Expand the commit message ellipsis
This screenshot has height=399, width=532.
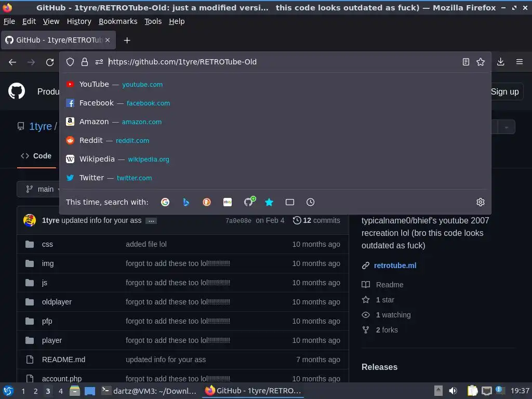[151, 221]
